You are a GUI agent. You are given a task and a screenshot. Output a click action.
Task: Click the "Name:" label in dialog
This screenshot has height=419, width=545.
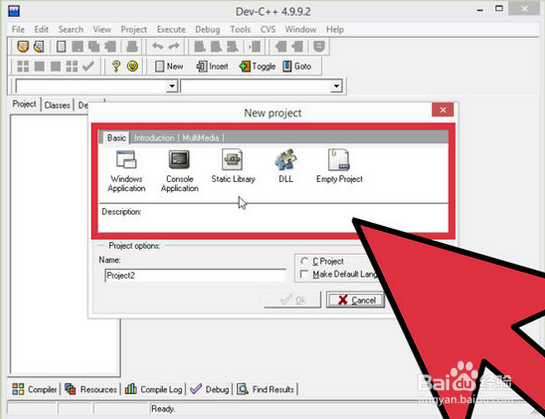[x=110, y=260]
